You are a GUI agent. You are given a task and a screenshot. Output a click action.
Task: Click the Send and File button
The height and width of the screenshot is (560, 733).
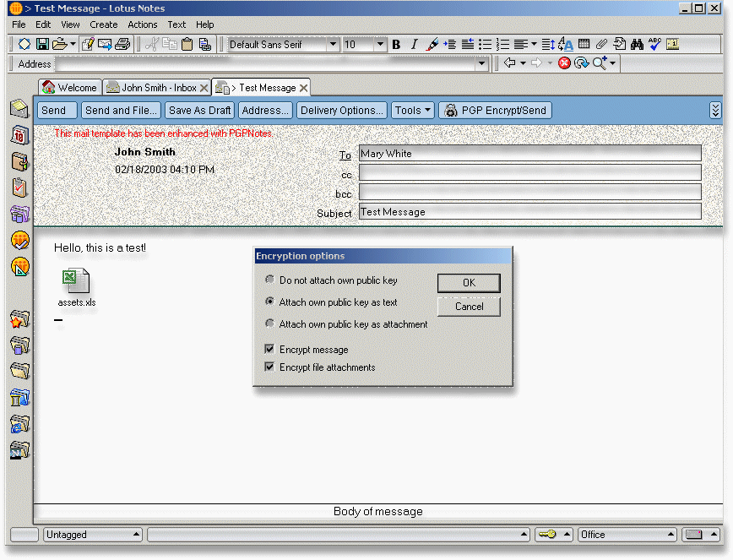pyautogui.click(x=121, y=111)
